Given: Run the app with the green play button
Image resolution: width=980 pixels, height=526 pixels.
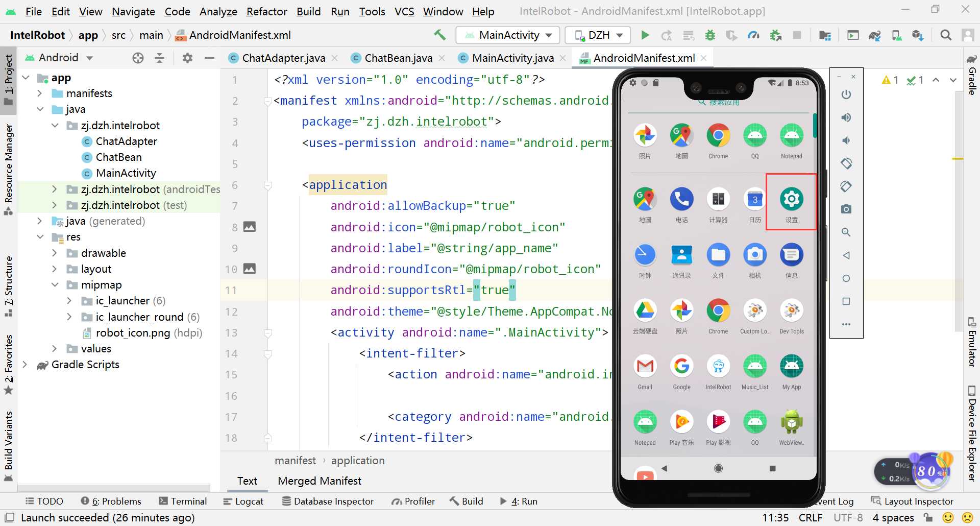Looking at the screenshot, I should pos(645,35).
